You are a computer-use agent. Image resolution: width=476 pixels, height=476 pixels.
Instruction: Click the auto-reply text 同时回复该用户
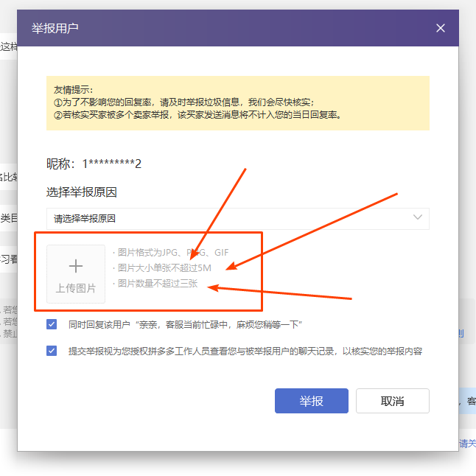pos(99,324)
